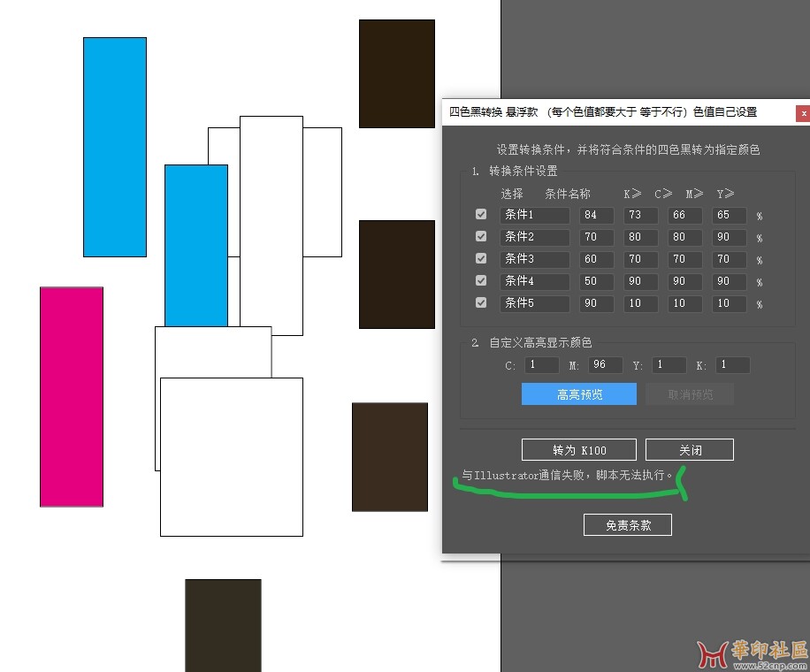This screenshot has height=672, width=810.
Task: Select the magenta rectangle on the canvas
Action: pyautogui.click(x=72, y=396)
